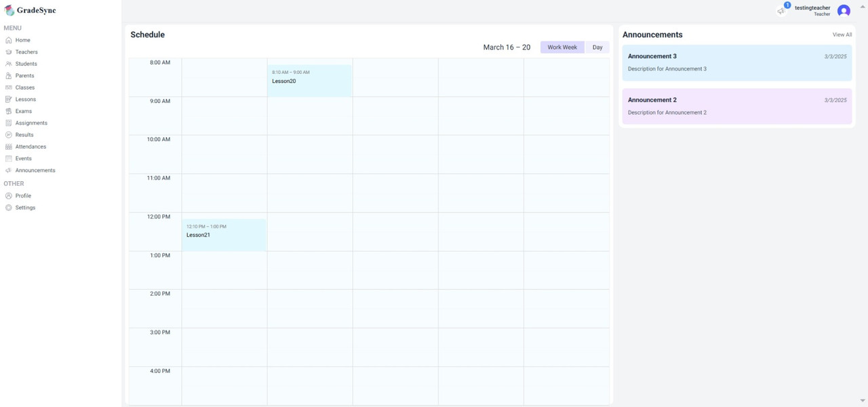Click the March 16 – 20 date range
868x407 pixels.
coord(507,47)
